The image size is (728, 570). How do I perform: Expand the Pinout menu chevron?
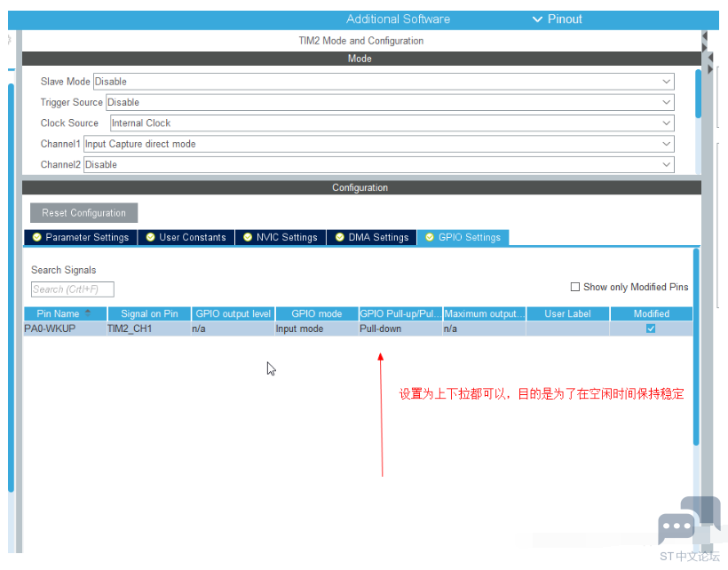537,20
